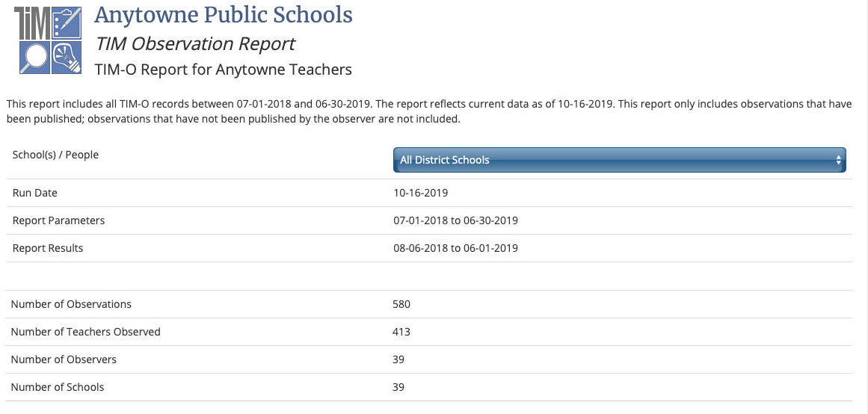Select the School(s) / People label
This screenshot has width=868, height=414.
(55, 155)
